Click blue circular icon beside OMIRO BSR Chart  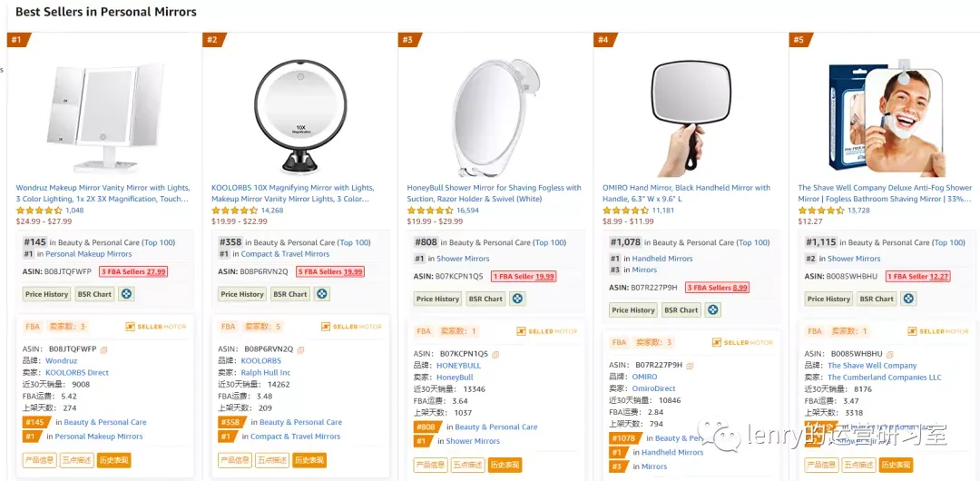tap(713, 309)
